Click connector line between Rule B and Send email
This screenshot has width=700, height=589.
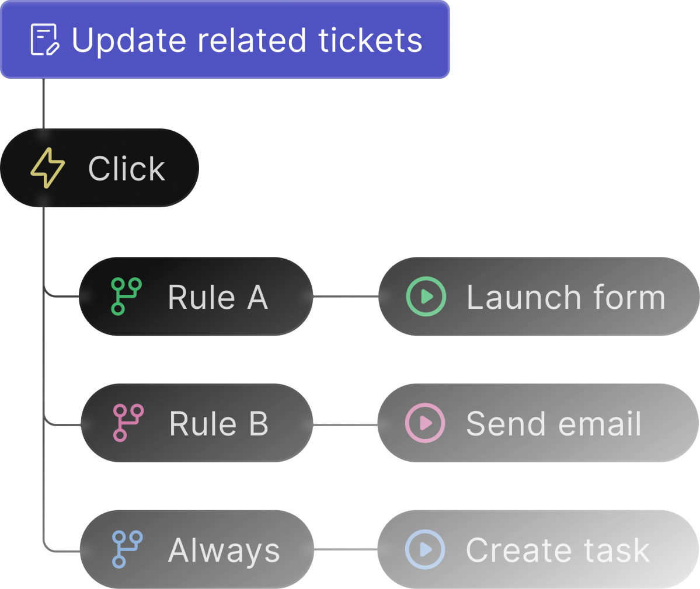pyautogui.click(x=346, y=425)
